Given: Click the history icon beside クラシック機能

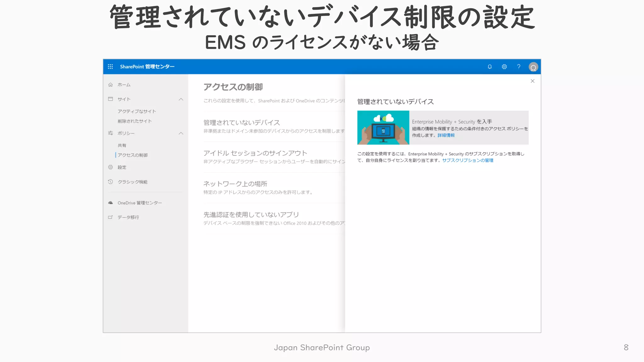Looking at the screenshot, I should [110, 182].
